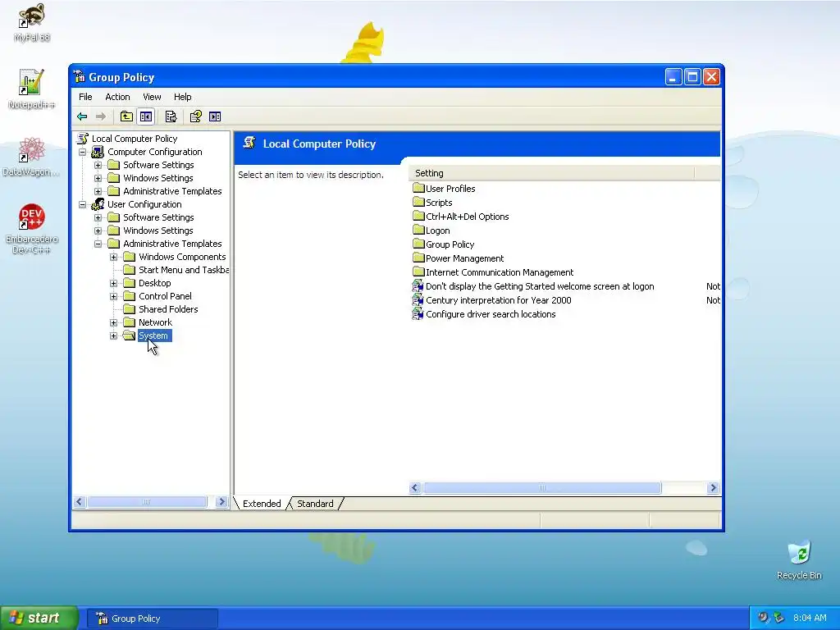Select the DataWagon desktop shortcut

(31, 157)
